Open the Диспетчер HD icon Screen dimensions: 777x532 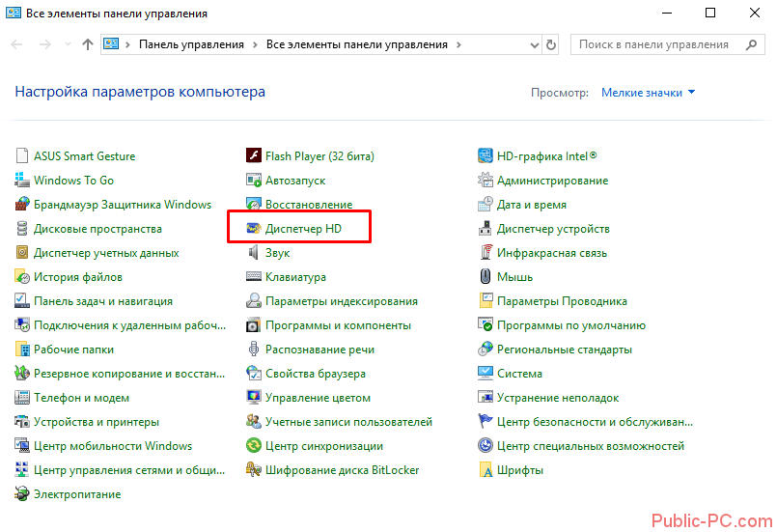[x=254, y=229]
